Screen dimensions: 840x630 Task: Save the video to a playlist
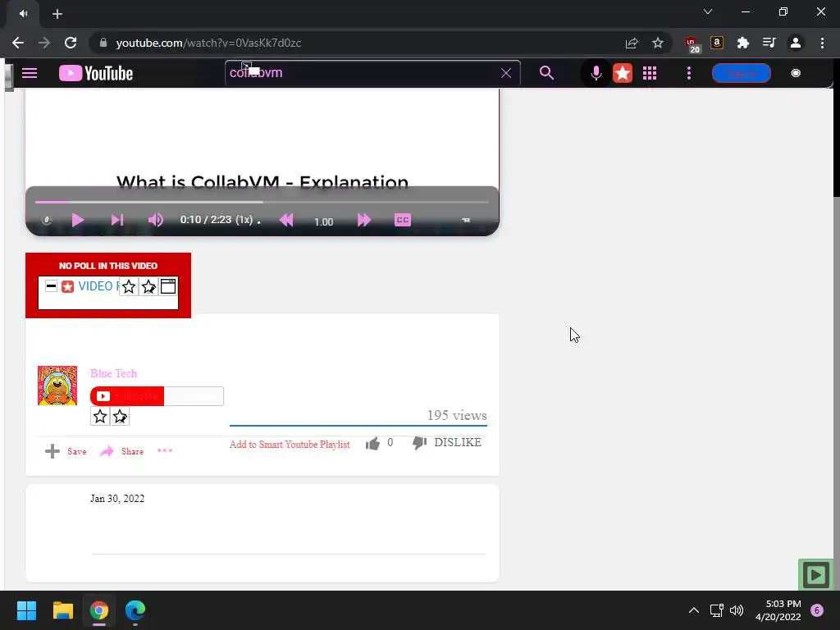66,451
